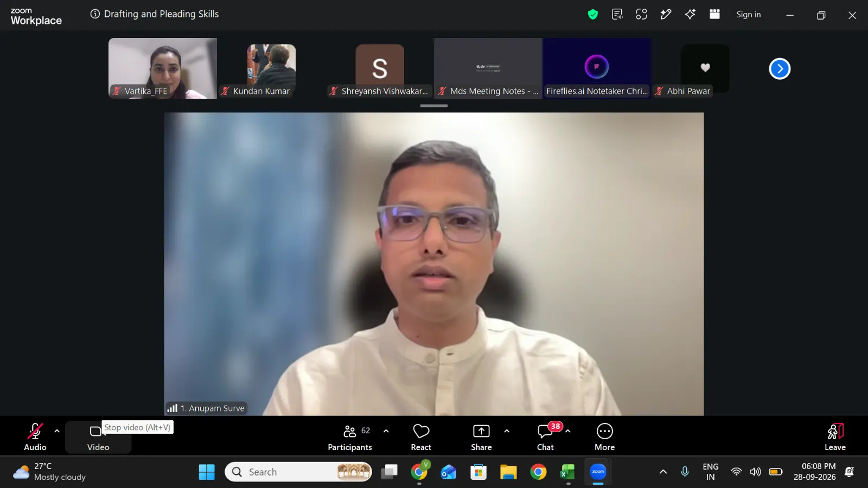Open Chat with 38 unread messages
Image resolution: width=868 pixels, height=488 pixels.
546,437
